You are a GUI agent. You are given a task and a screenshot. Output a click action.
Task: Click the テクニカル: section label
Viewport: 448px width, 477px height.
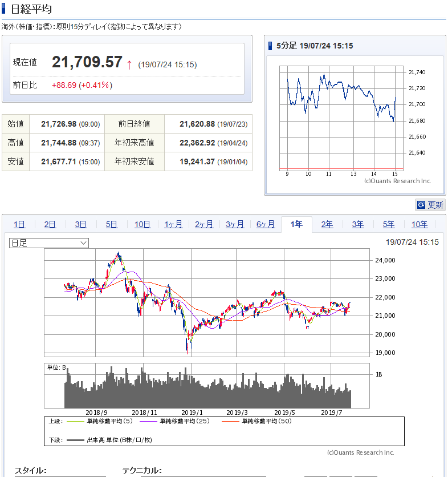pyautogui.click(x=142, y=471)
